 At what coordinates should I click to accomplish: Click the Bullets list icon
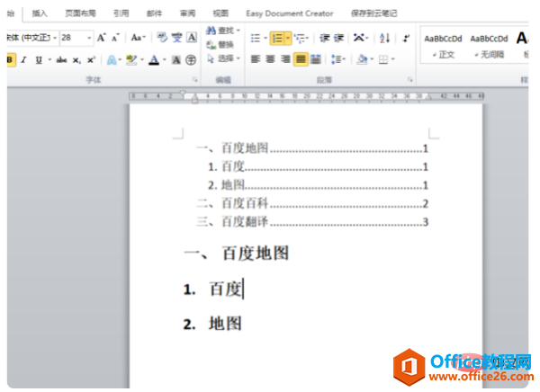(256, 38)
